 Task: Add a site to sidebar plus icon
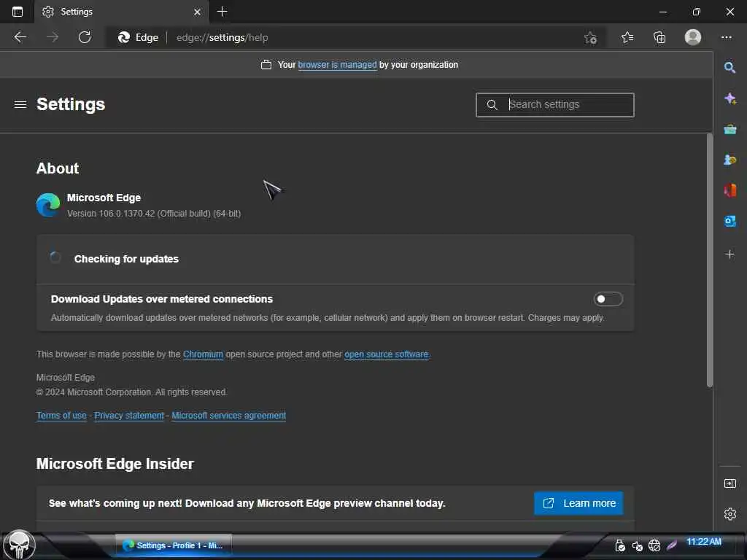click(x=729, y=254)
